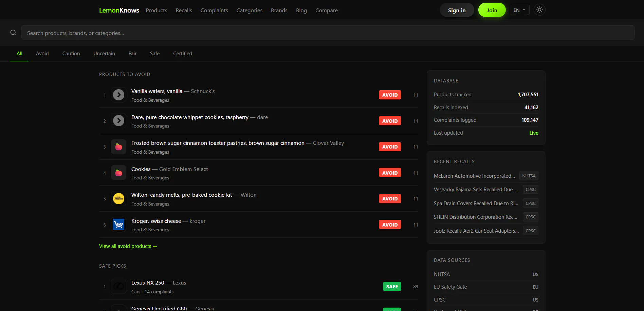Switch to the Avoid filter tab

coord(42,54)
